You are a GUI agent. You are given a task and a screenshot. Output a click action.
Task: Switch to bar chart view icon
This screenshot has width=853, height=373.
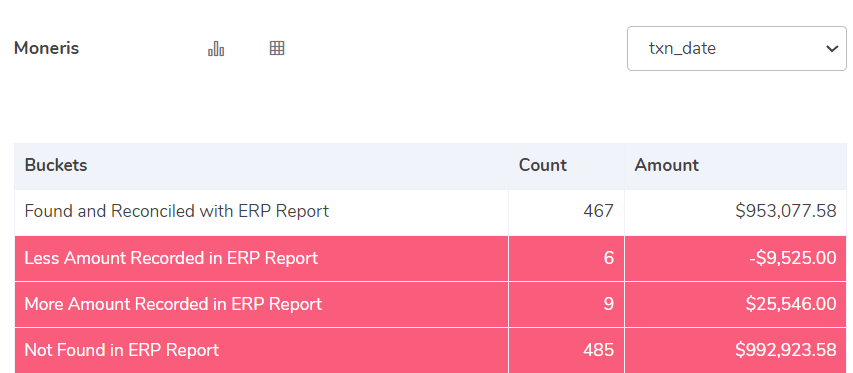click(x=216, y=48)
